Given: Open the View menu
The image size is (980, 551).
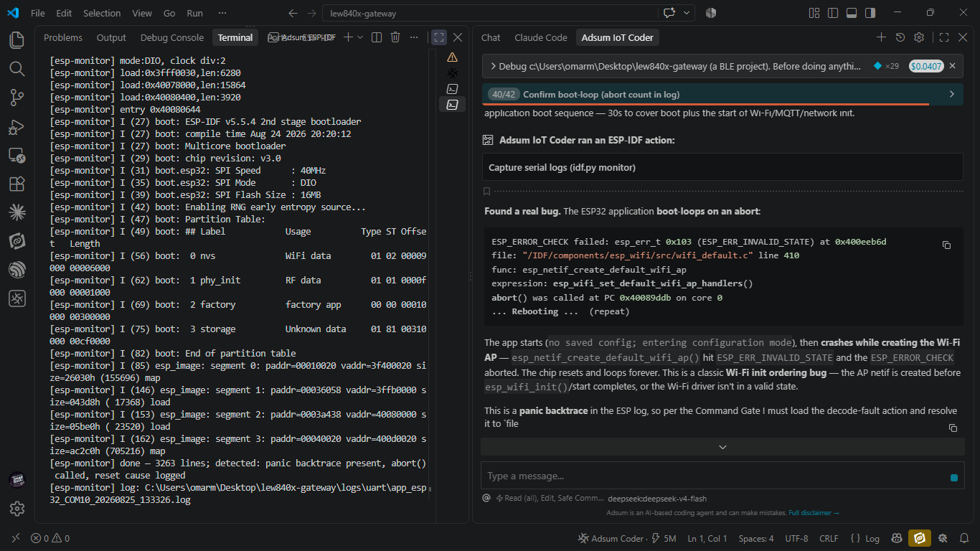Looking at the screenshot, I should click(x=142, y=13).
